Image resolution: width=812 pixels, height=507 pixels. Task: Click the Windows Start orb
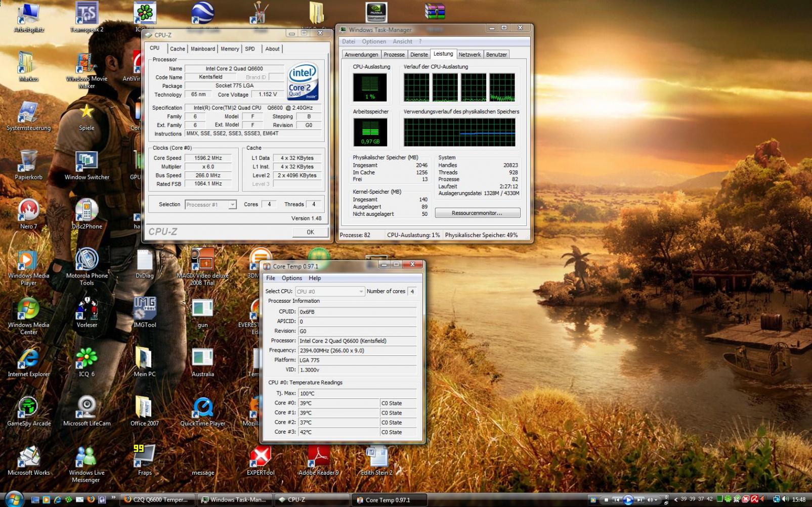14,499
